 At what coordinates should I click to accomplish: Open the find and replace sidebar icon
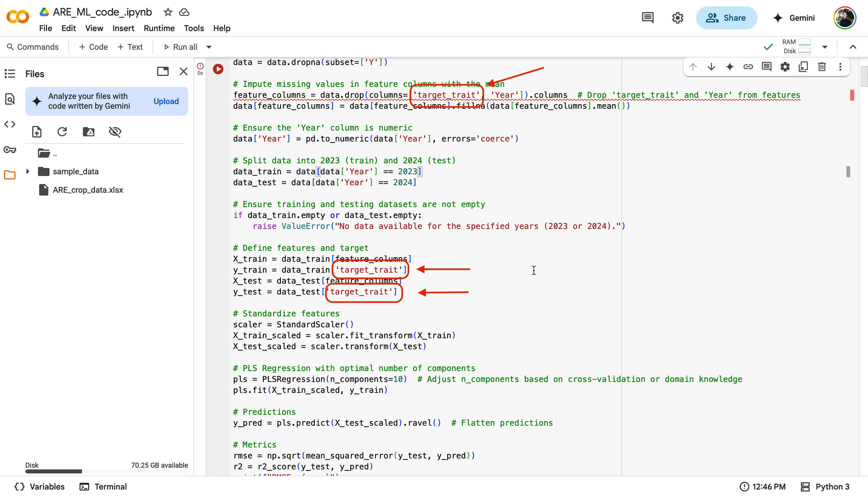(10, 99)
